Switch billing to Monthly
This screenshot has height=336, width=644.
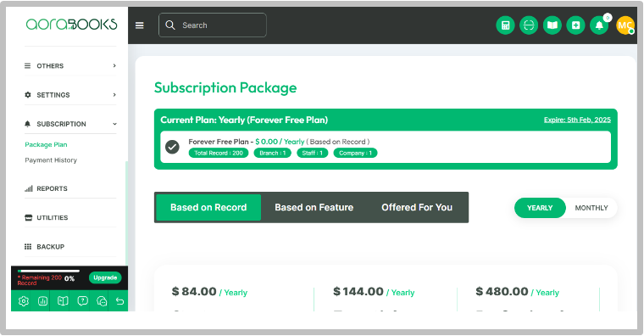coord(591,208)
